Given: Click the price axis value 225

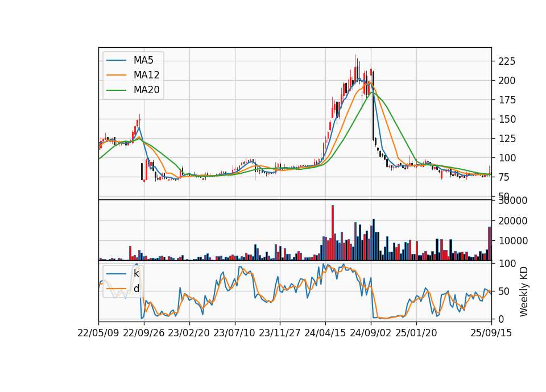Looking at the screenshot, I should [x=507, y=61].
